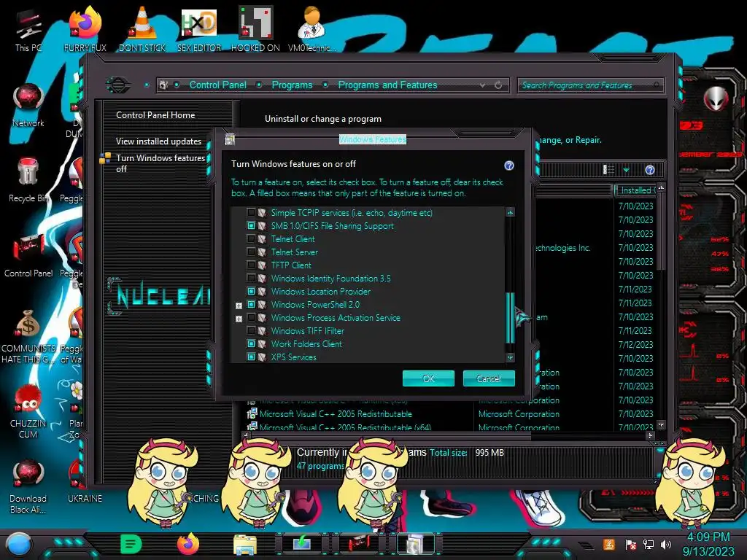Open File Explorer from the taskbar
The height and width of the screenshot is (560, 747).
(x=245, y=545)
